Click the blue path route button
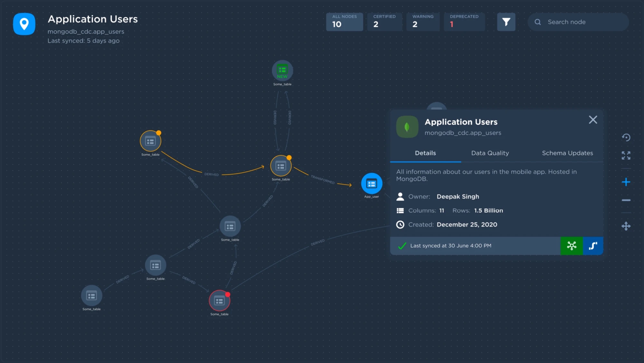Viewport: 644px width, 363px height. tap(593, 246)
